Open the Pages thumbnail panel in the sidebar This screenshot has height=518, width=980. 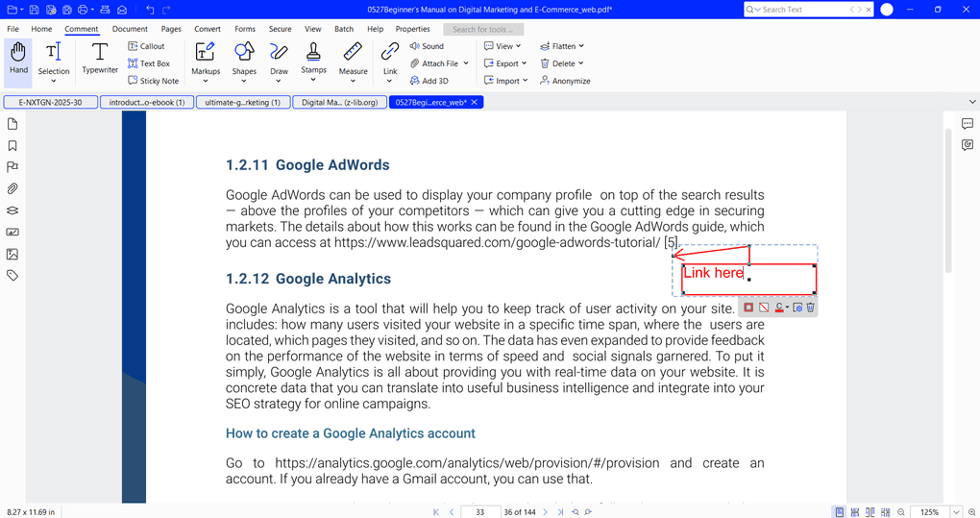12,124
